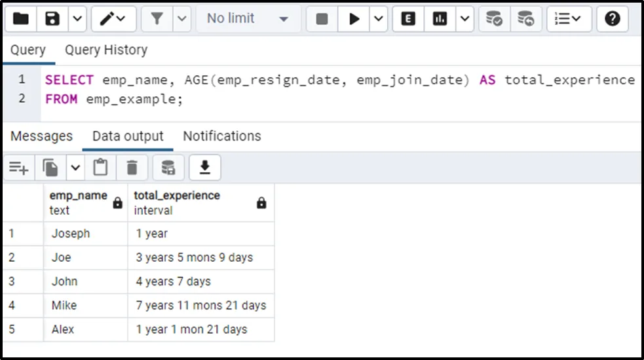Expand the Execute options dropdown arrow

[379, 19]
